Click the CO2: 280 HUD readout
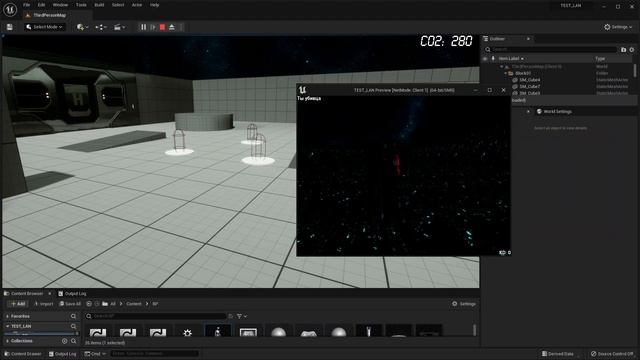 [x=446, y=41]
